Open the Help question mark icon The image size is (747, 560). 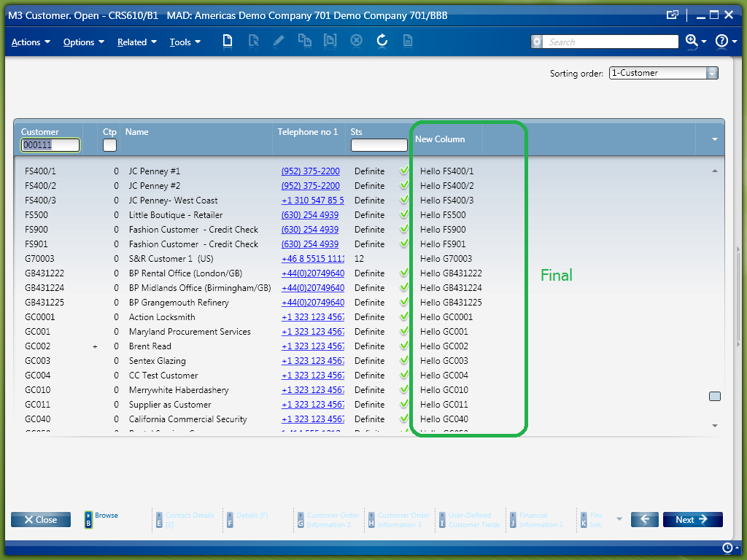pos(721,42)
